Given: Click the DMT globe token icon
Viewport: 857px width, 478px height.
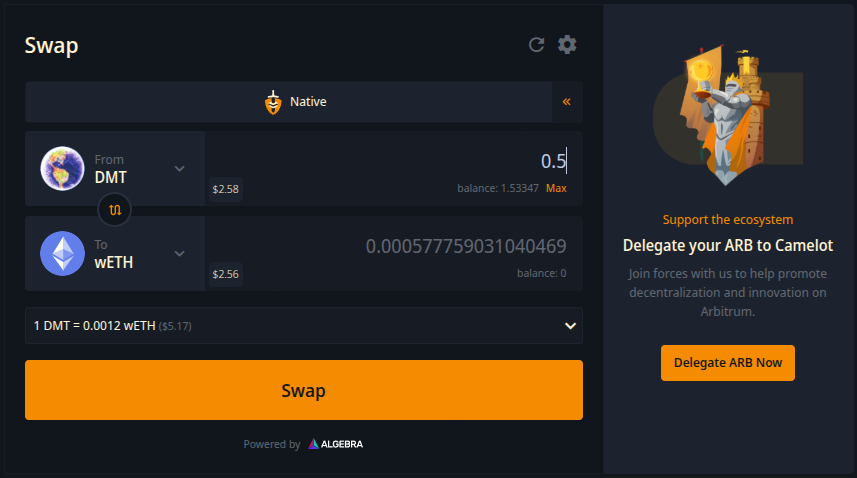Looking at the screenshot, I should tap(62, 168).
